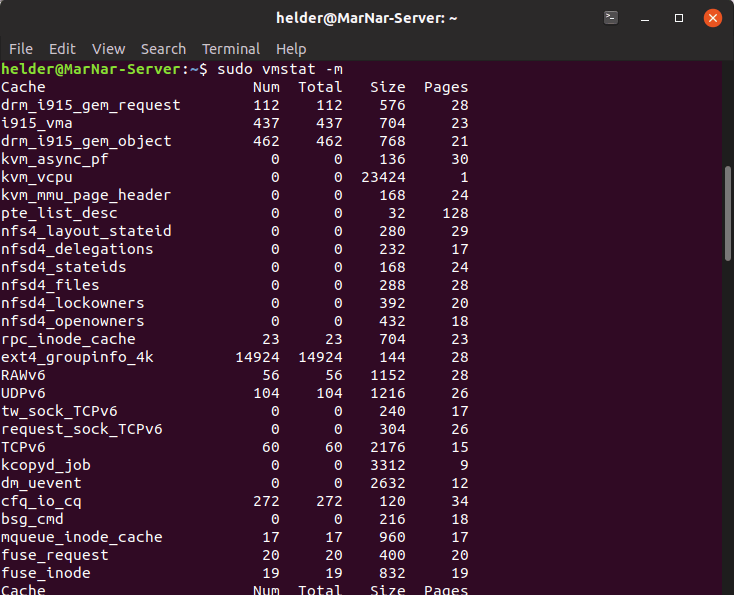734x595 pixels.
Task: Open the Edit menu
Action: 62,49
